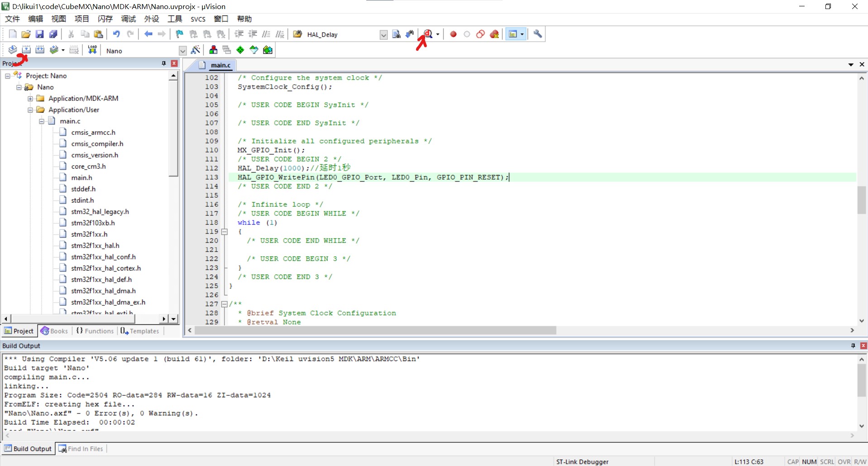
Task: Open the 工具 menu
Action: click(x=175, y=19)
